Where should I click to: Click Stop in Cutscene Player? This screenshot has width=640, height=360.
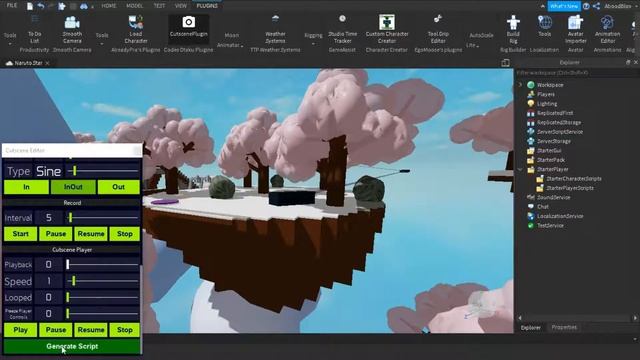[125, 330]
